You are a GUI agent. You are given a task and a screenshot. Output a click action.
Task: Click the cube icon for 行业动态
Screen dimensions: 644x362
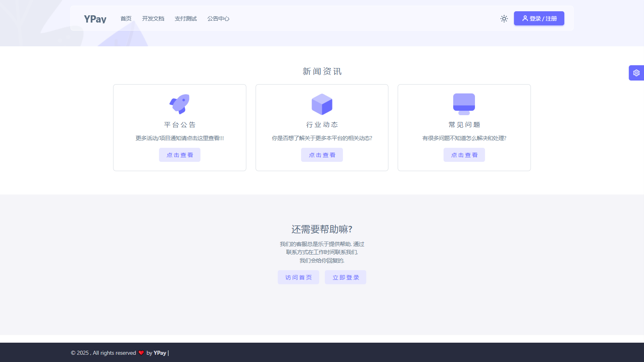[x=322, y=104]
